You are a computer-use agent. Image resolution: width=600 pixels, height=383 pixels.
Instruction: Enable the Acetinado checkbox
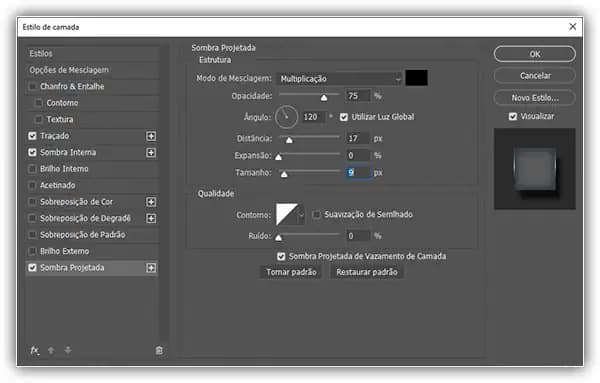tap(33, 185)
